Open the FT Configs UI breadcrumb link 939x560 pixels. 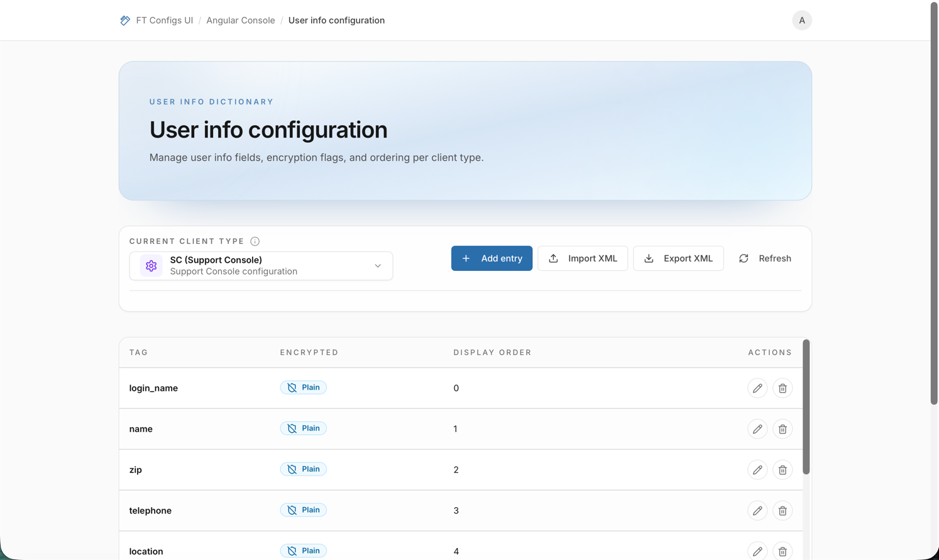tap(164, 20)
